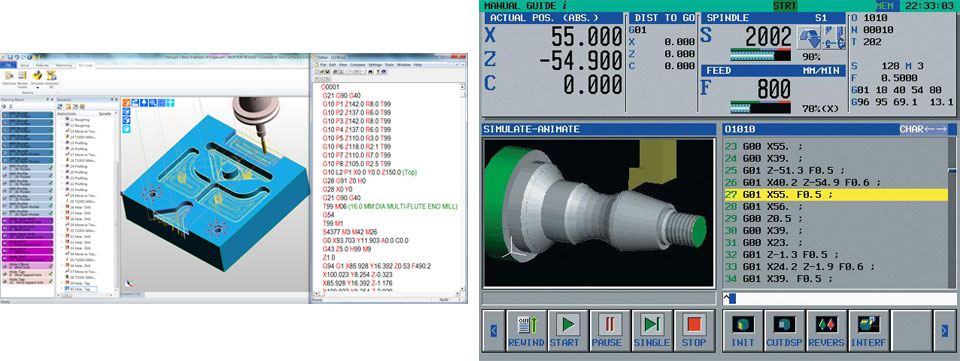Show previous soft keys with left arrow
This screenshot has height=361, width=960.
click(493, 331)
